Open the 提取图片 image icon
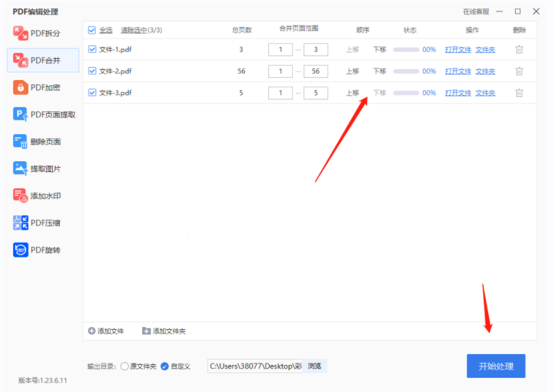555x392 pixels. tap(20, 169)
